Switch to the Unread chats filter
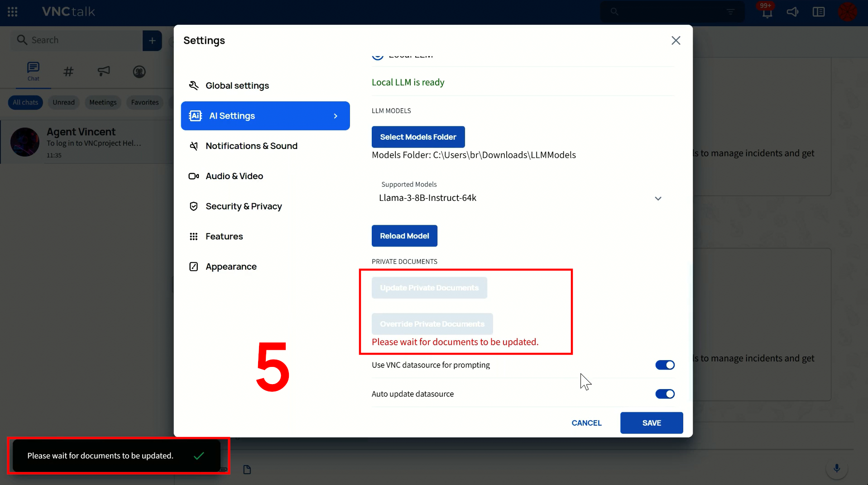The height and width of the screenshot is (485, 868). (63, 103)
